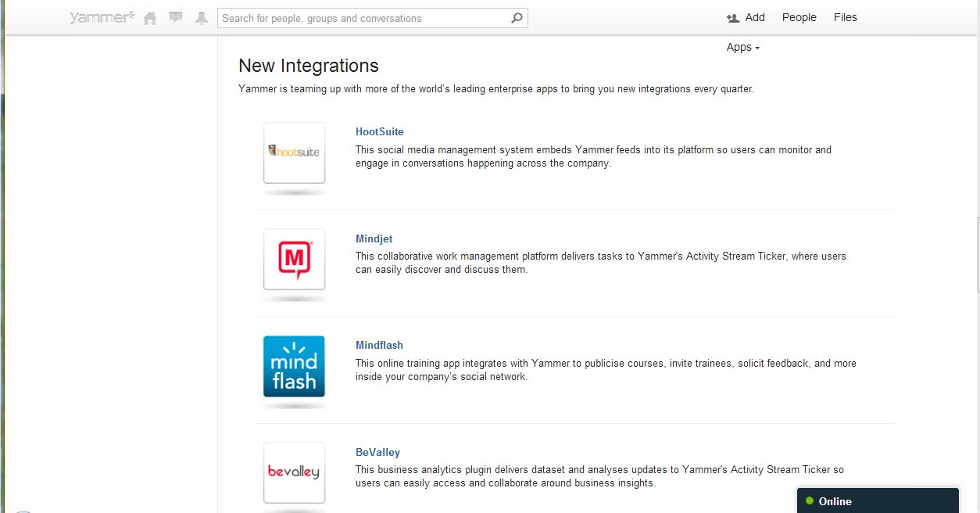Click the New Integrations heading
This screenshot has width=980, height=513.
pos(309,66)
